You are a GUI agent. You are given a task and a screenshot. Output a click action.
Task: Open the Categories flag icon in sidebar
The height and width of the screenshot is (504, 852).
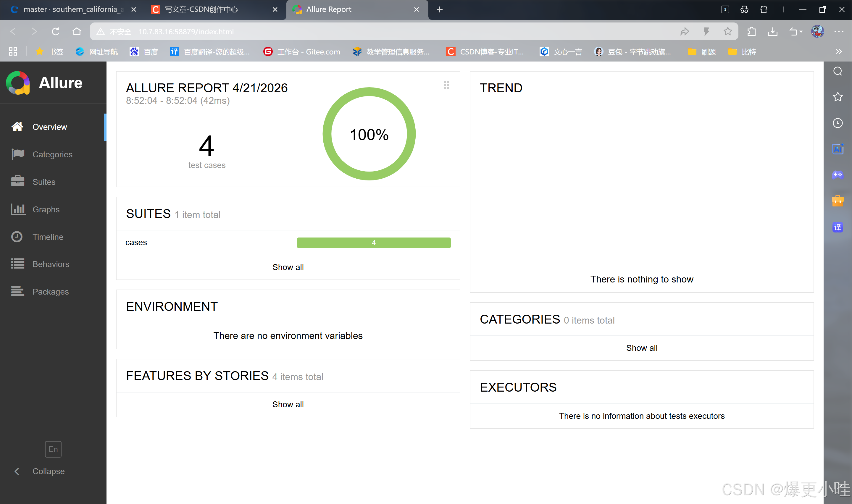pyautogui.click(x=18, y=154)
